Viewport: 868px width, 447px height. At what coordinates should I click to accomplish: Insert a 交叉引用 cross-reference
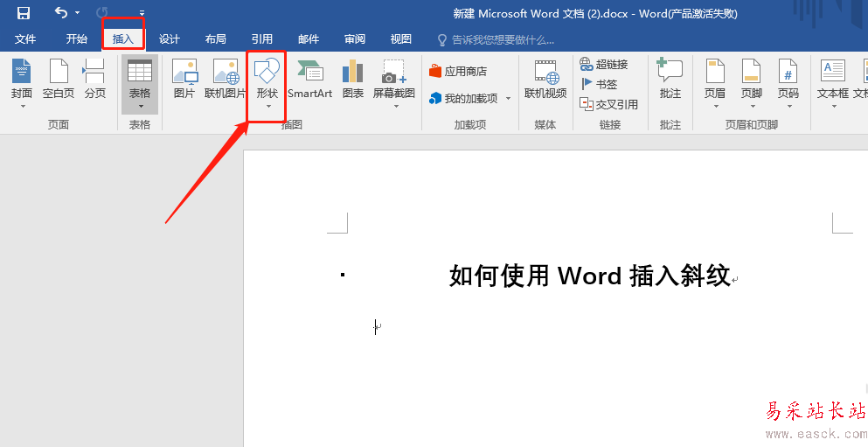[609, 104]
